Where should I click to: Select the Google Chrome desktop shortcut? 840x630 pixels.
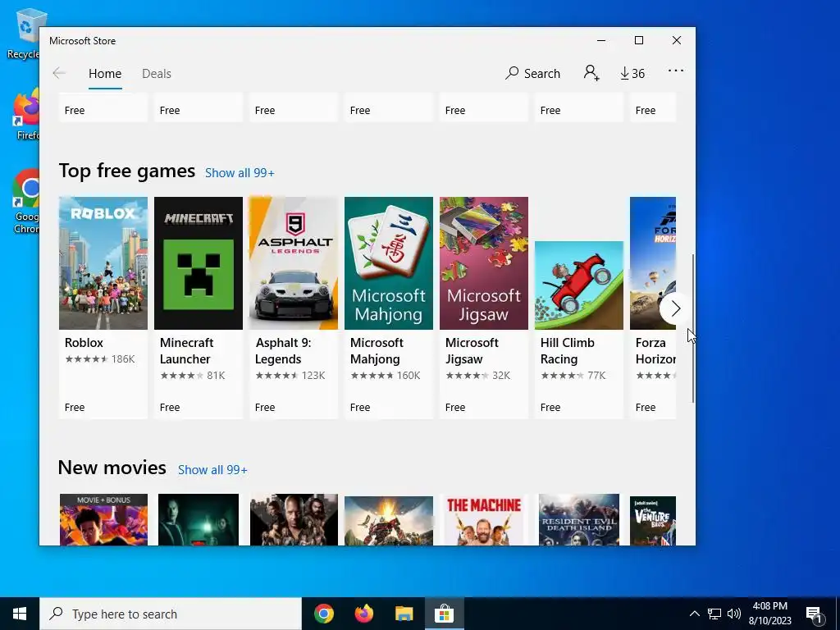[x=26, y=202]
